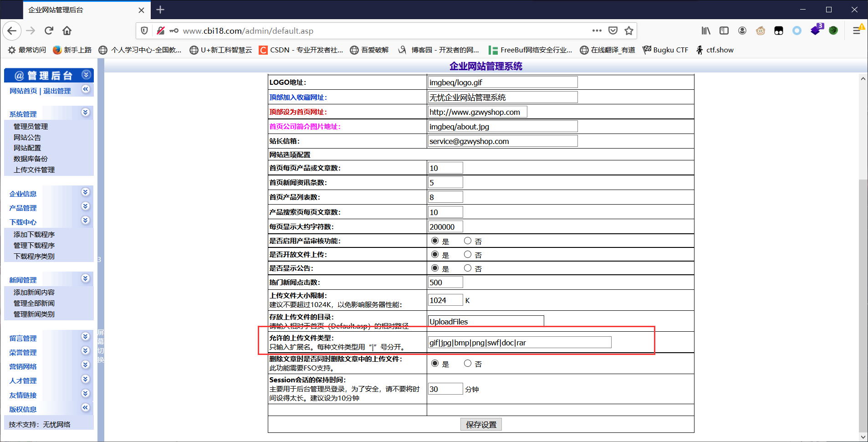Open the CSDN bookmark

pos(301,50)
